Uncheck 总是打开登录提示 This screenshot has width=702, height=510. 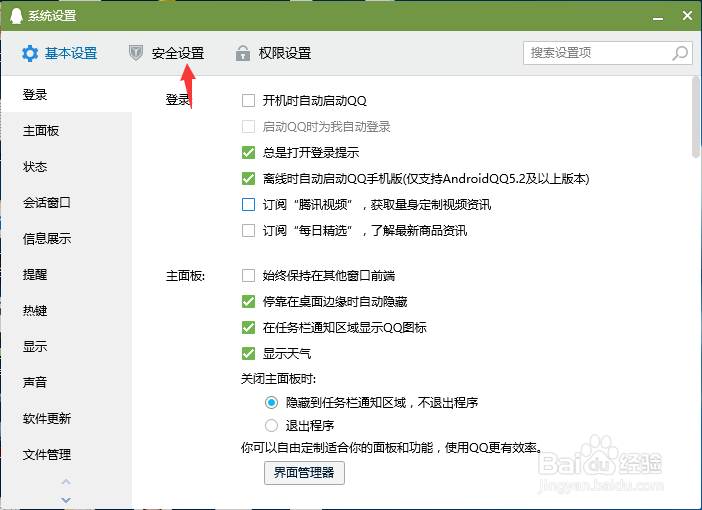click(248, 152)
